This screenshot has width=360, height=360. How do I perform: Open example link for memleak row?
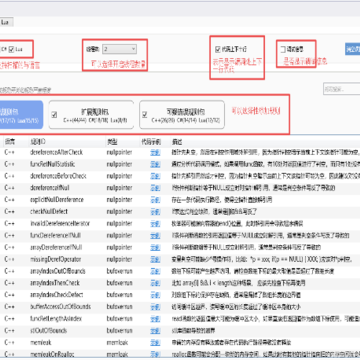[155, 343]
